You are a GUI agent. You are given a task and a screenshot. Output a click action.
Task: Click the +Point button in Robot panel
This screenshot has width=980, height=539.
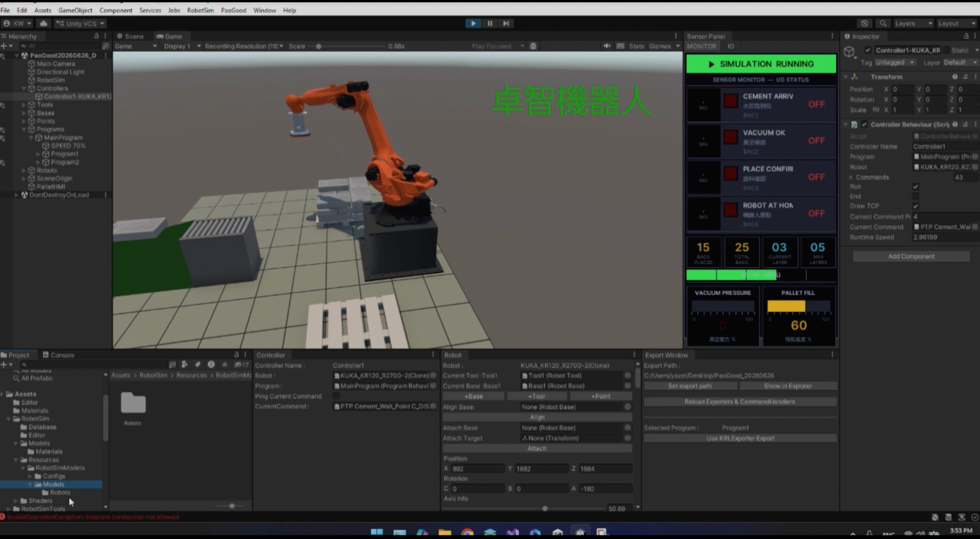[x=600, y=396]
